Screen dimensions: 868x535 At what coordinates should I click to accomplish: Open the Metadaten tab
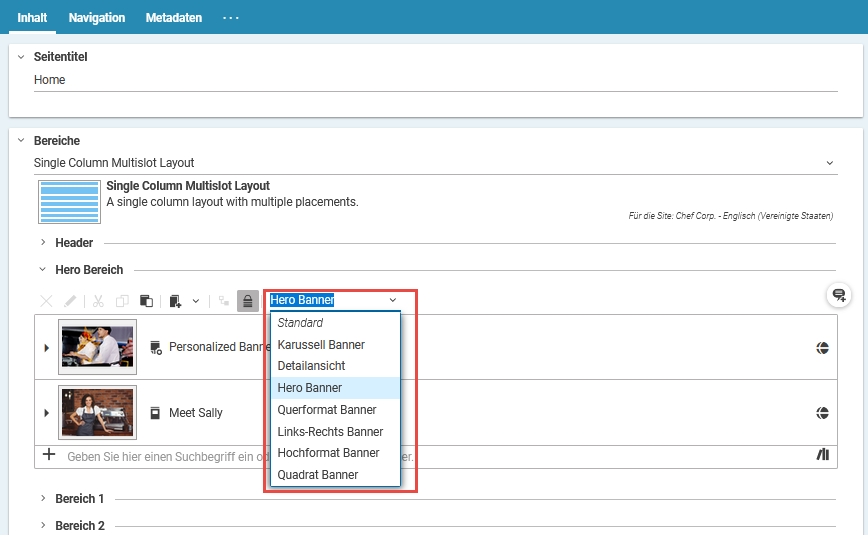pos(173,18)
